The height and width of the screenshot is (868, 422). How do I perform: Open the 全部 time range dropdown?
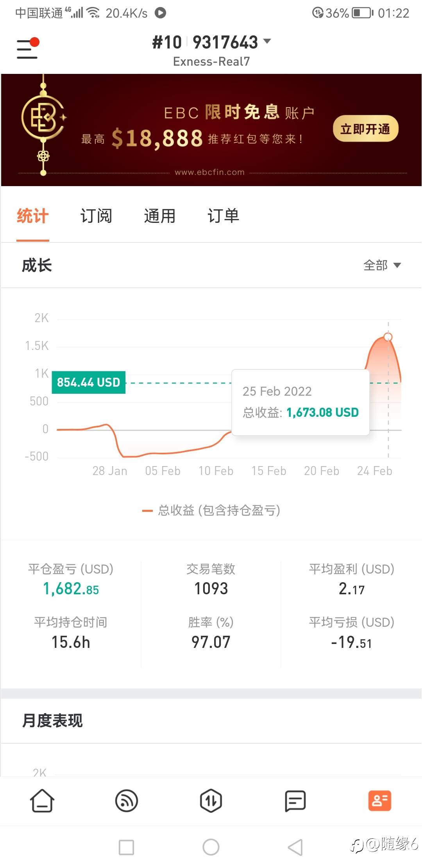pos(382,265)
